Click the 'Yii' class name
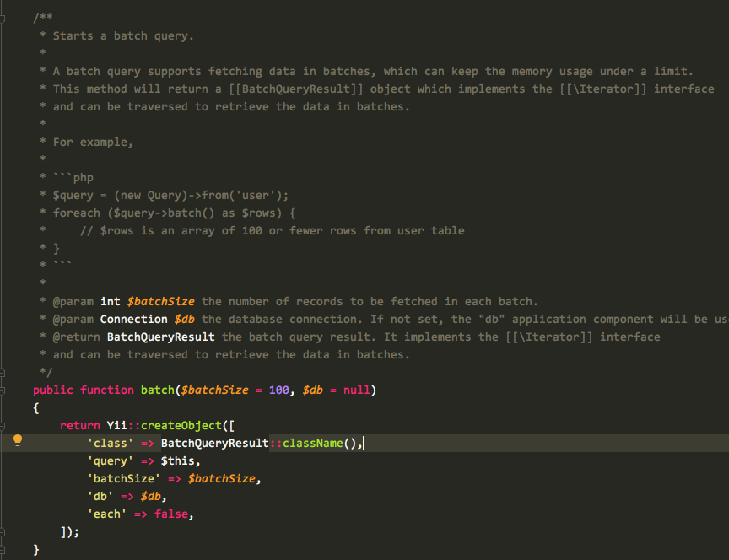The width and height of the screenshot is (729, 560). [117, 426]
